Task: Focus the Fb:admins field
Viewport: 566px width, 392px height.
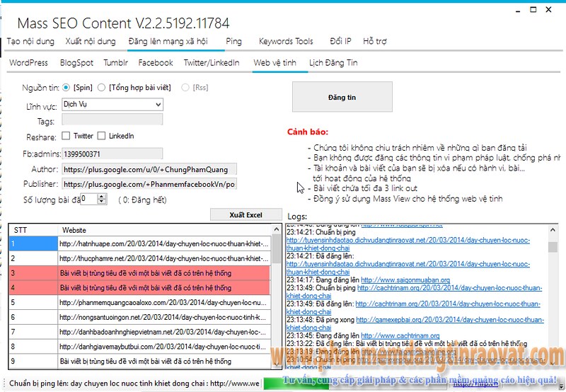Action: (112, 154)
